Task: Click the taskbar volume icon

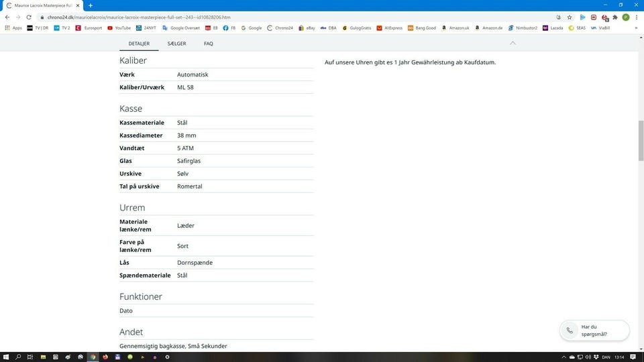Action: [x=588, y=357]
